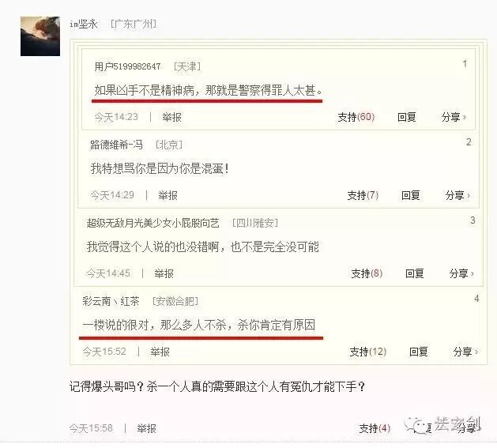Report the 14:23 comment with 举报
The image size is (497, 448).
coord(171,117)
